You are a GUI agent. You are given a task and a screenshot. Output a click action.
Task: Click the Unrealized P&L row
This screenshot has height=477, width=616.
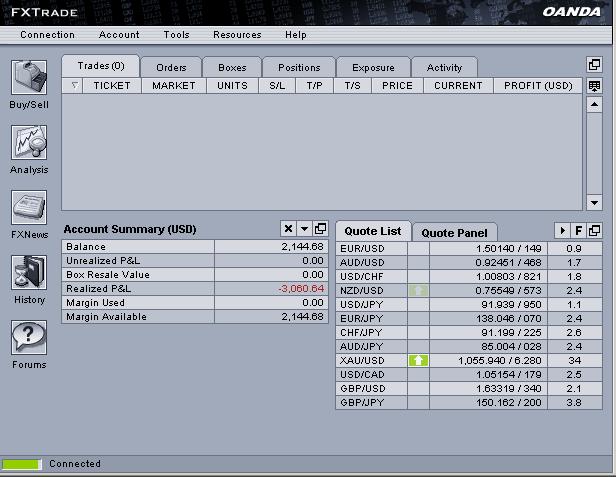pos(195,261)
